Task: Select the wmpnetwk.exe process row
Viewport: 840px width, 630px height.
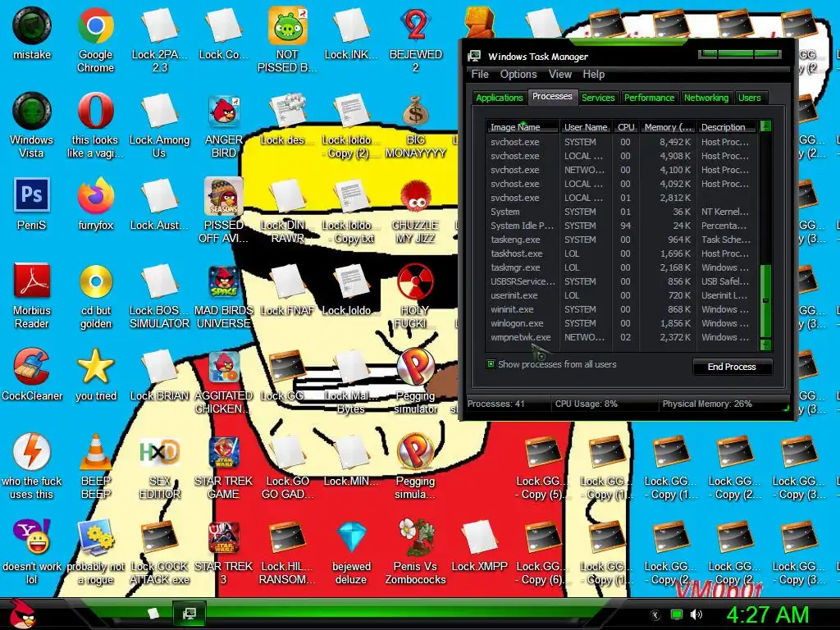Action: click(622, 337)
